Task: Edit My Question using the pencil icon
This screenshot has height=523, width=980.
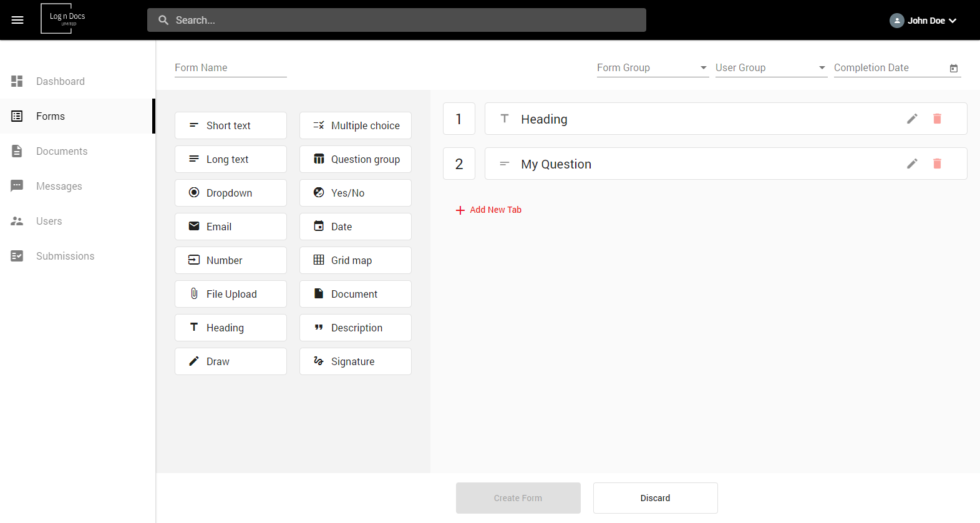Action: tap(912, 164)
